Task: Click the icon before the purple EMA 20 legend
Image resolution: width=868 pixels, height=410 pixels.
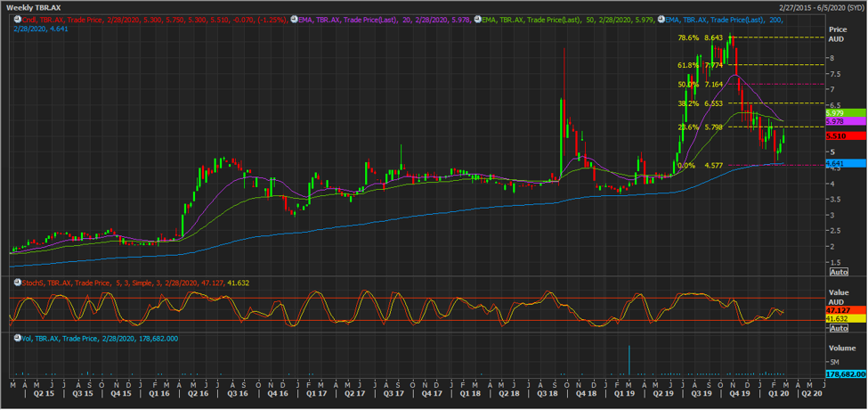Action: click(x=293, y=20)
